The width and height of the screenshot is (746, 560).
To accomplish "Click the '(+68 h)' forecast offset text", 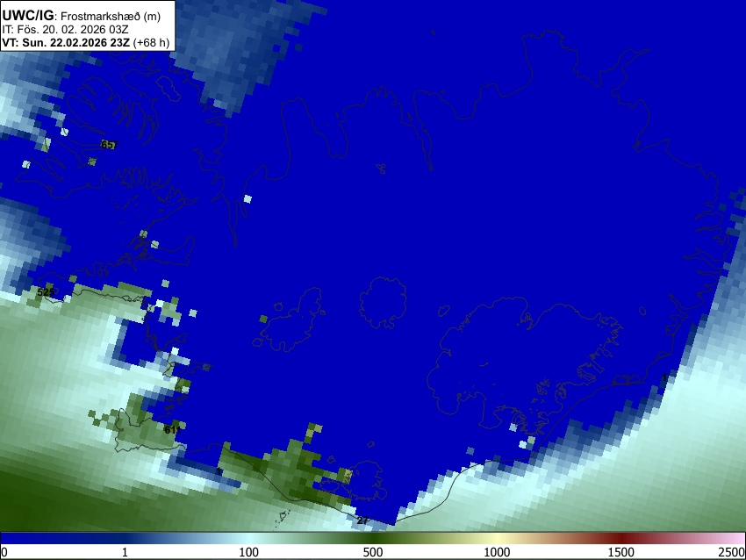I will coord(151,42).
